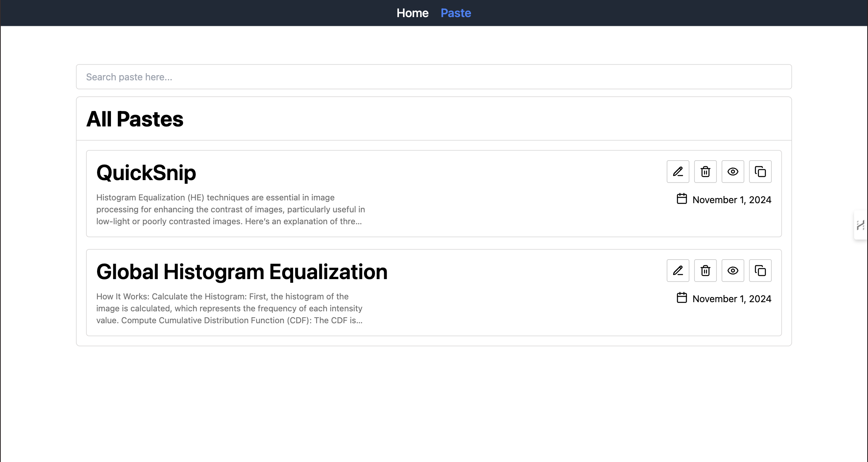The width and height of the screenshot is (868, 462).
Task: Click the QuickSnip description preview text
Action: coord(231,210)
